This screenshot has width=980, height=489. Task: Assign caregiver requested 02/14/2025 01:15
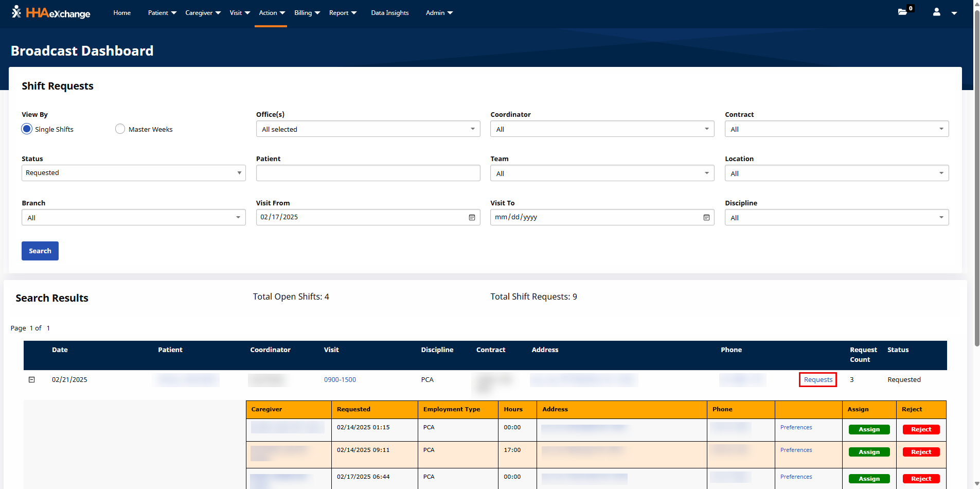(869, 429)
